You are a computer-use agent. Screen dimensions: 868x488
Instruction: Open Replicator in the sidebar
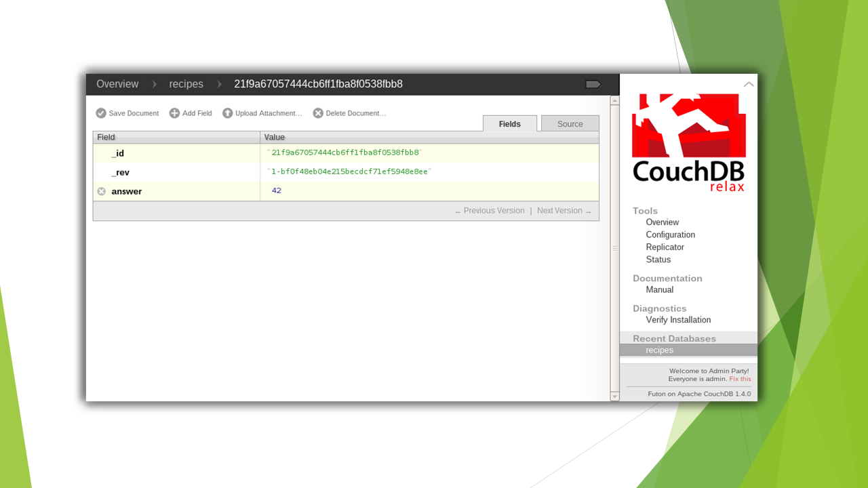click(665, 247)
